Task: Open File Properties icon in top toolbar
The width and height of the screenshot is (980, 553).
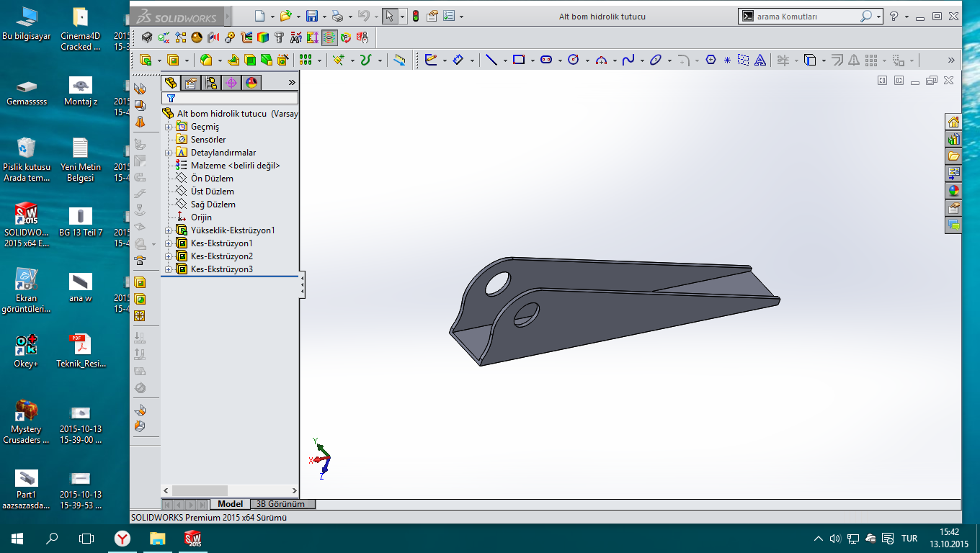Action: (432, 16)
